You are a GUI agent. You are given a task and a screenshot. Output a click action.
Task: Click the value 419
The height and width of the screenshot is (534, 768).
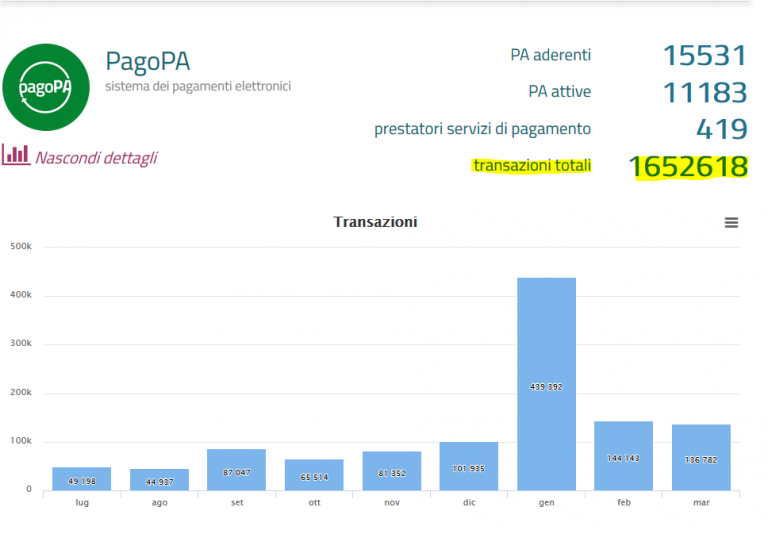click(x=721, y=129)
